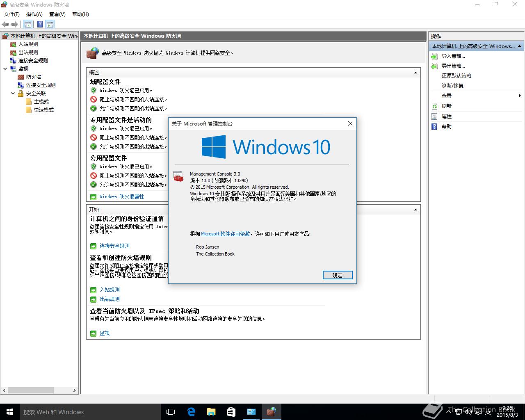Open the 入站规则 link in 开始 section
The width and height of the screenshot is (525, 420).
110,290
